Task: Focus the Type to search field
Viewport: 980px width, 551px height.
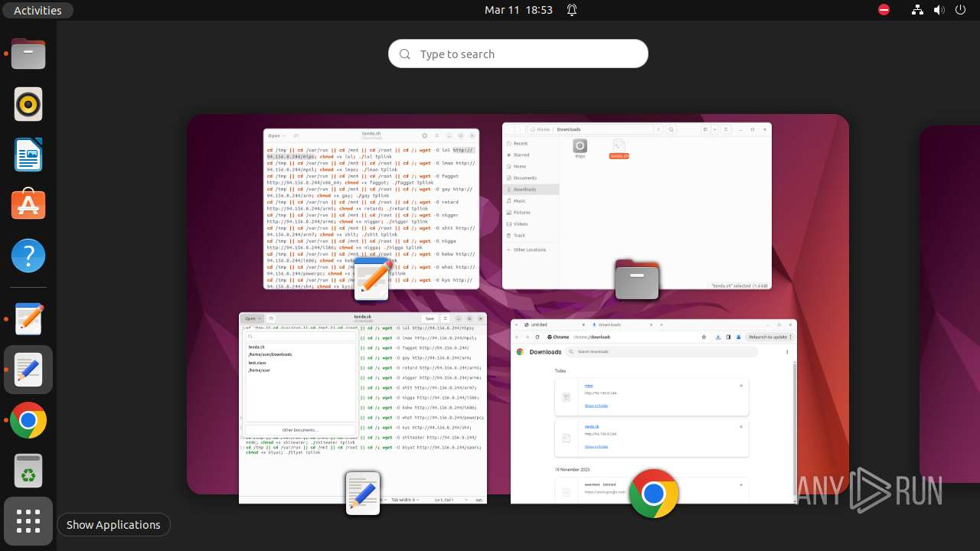Action: 518,54
